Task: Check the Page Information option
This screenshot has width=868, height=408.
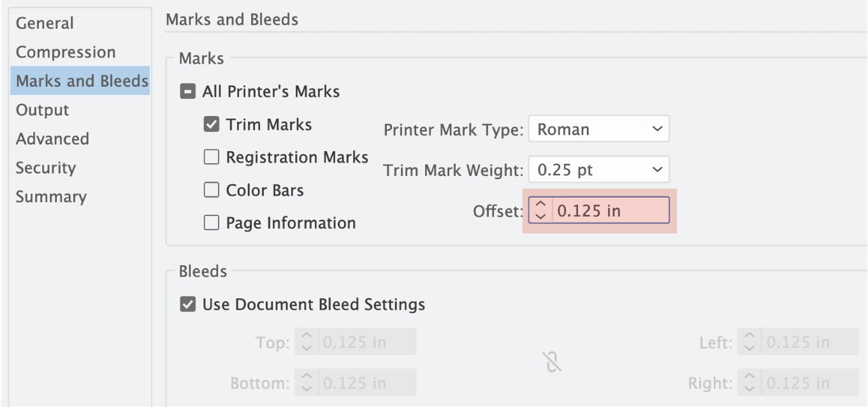Action: click(x=211, y=223)
